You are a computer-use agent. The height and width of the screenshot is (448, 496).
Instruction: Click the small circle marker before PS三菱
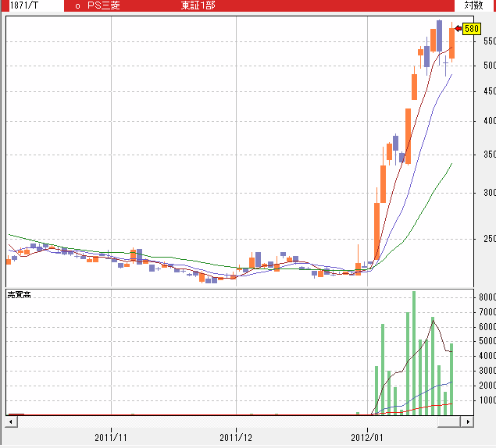(x=77, y=6)
